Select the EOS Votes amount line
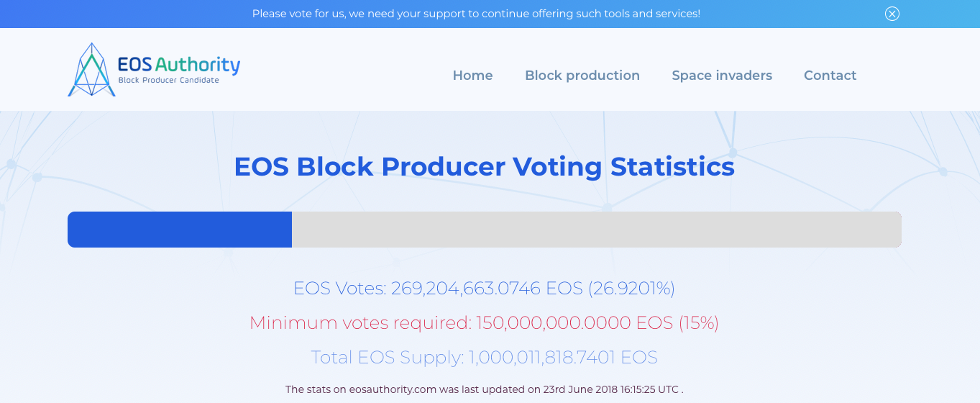This screenshot has width=980, height=403. [x=484, y=289]
